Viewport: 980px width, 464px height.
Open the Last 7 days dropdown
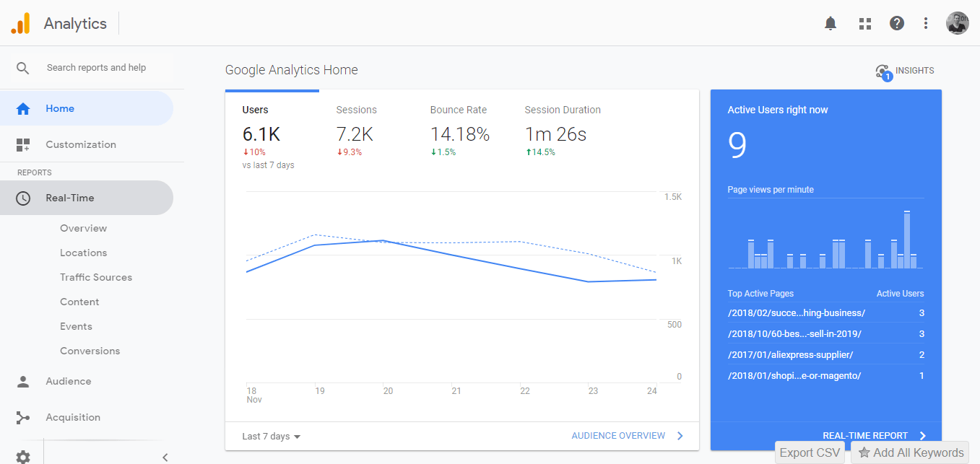coord(271,436)
